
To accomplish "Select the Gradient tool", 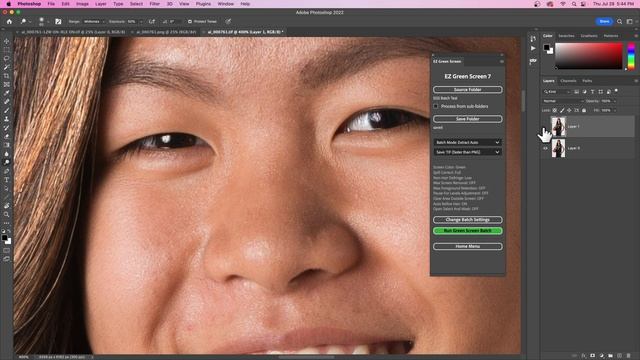I will pyautogui.click(x=7, y=145).
